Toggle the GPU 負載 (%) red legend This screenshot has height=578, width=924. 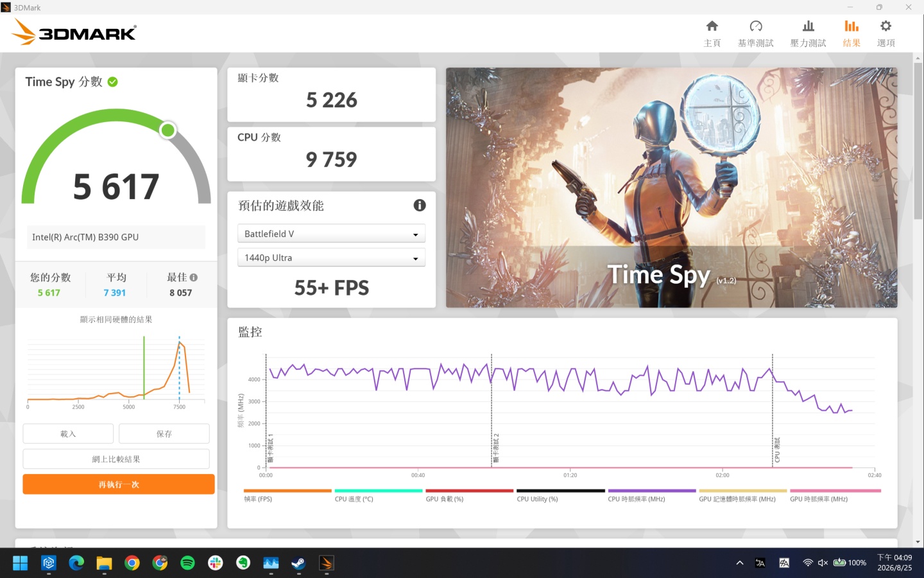tap(470, 495)
